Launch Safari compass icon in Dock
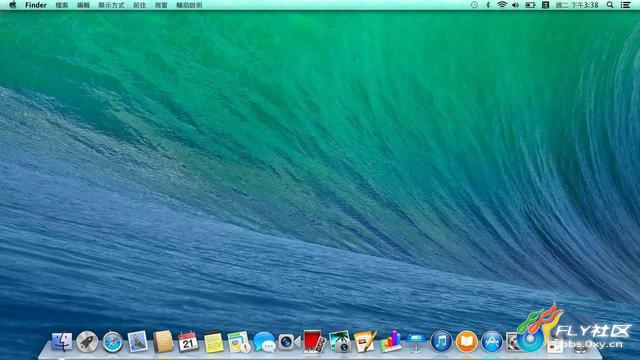The width and height of the screenshot is (640, 360). [x=113, y=342]
